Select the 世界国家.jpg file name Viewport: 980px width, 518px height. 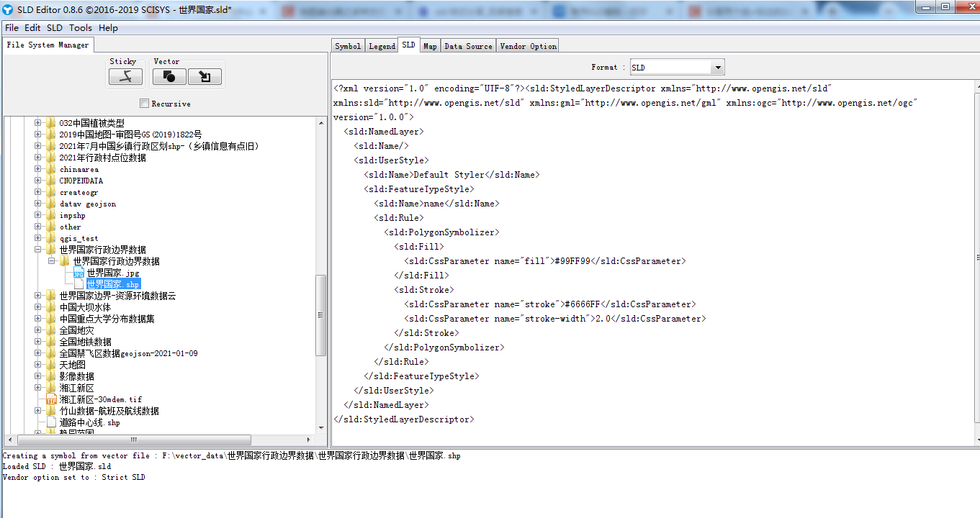[113, 273]
